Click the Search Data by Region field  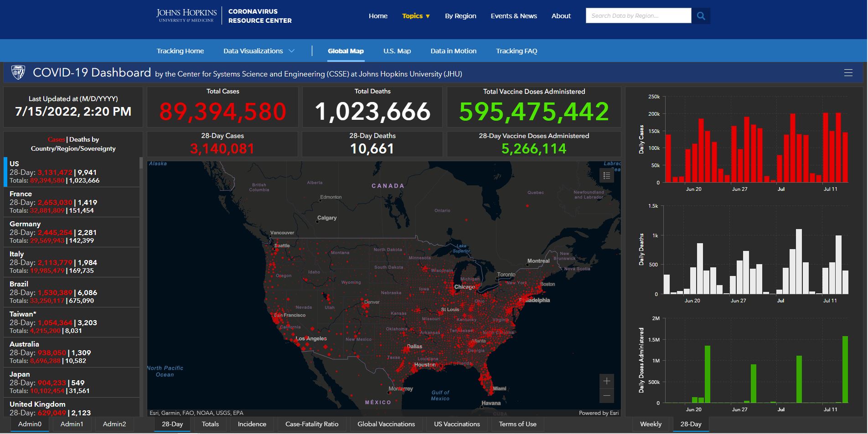(638, 16)
